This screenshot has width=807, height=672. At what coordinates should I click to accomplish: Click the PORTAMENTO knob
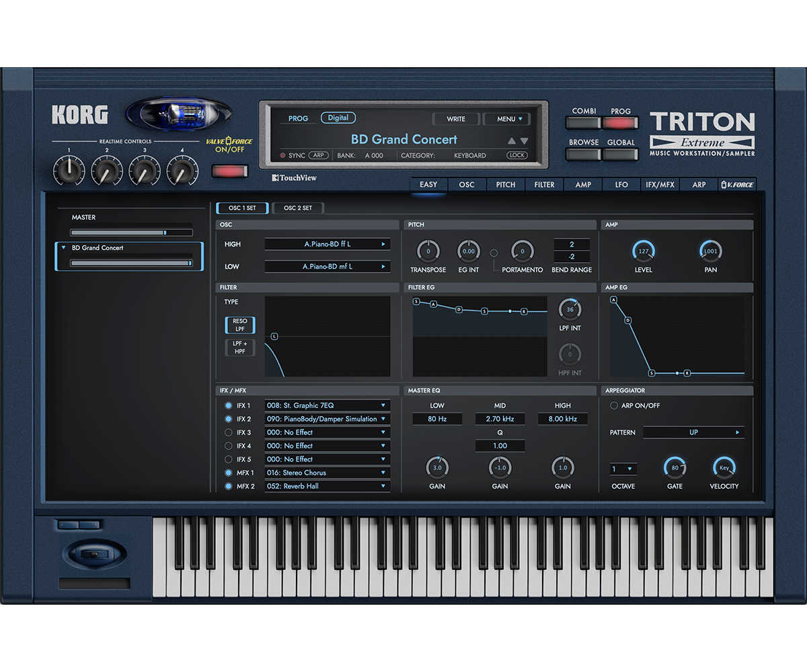[x=521, y=252]
